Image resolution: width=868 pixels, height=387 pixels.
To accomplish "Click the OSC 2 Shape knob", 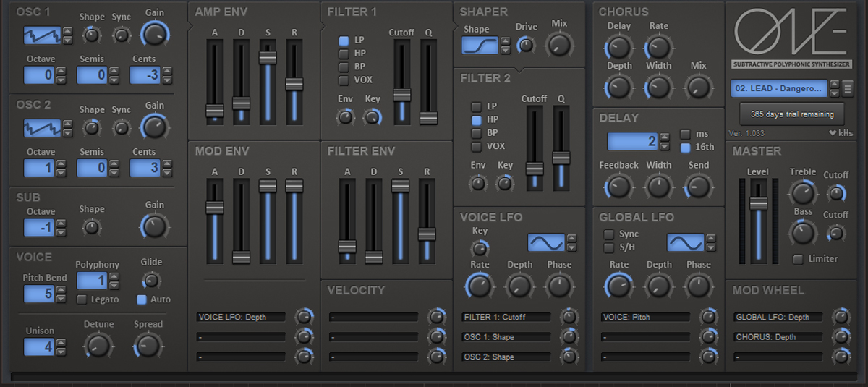I will (x=92, y=127).
